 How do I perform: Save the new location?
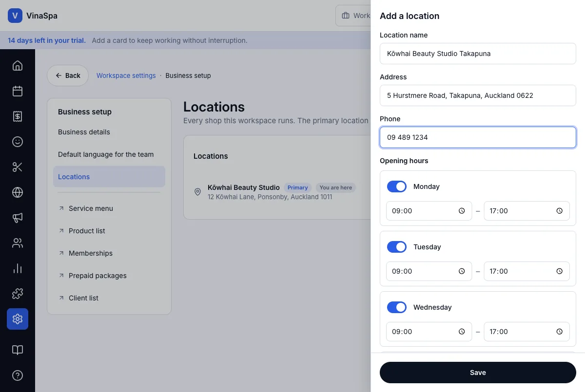click(478, 373)
